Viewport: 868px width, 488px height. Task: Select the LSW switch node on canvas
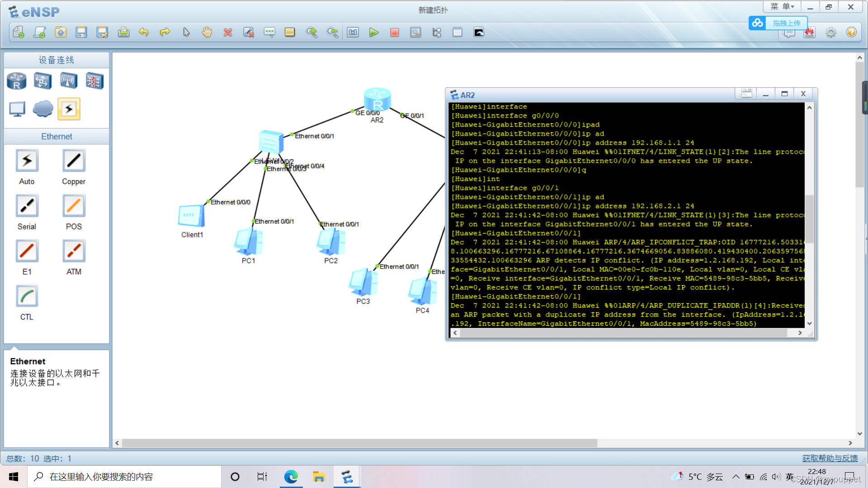tap(271, 142)
